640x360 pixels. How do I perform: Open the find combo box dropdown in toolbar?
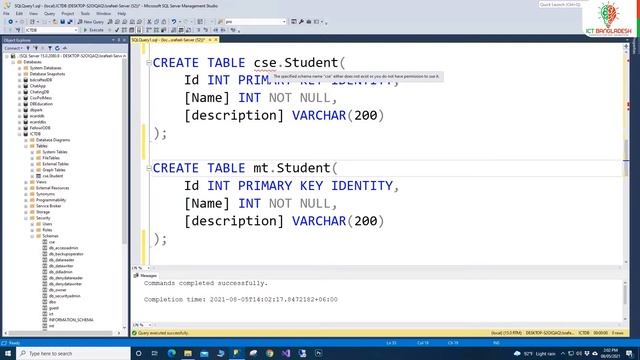[x=284, y=22]
